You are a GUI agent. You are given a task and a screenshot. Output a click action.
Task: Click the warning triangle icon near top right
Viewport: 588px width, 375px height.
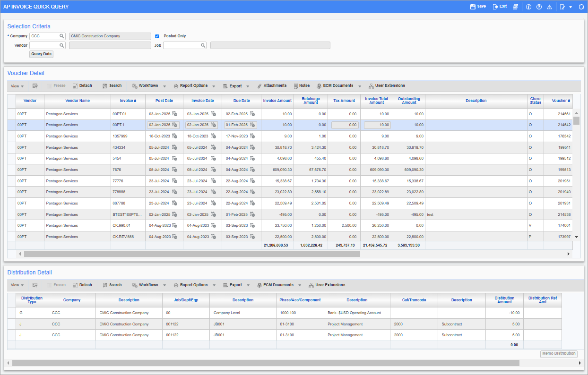click(x=549, y=7)
